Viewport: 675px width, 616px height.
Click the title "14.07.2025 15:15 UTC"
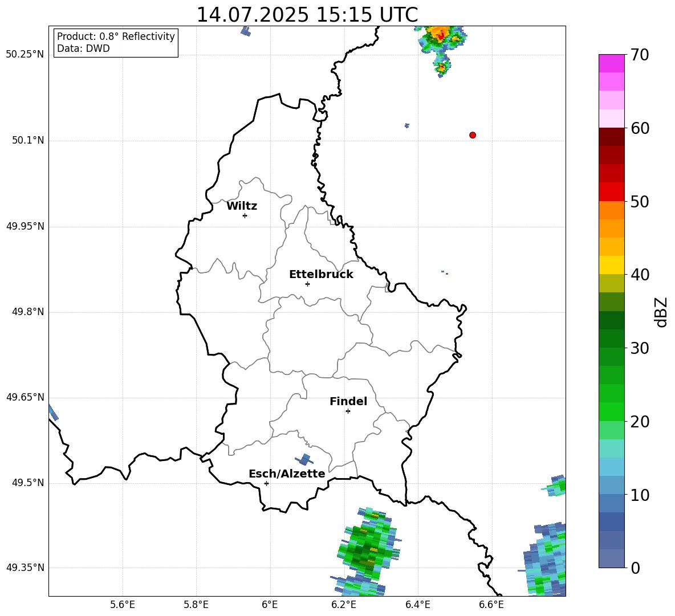(x=307, y=15)
